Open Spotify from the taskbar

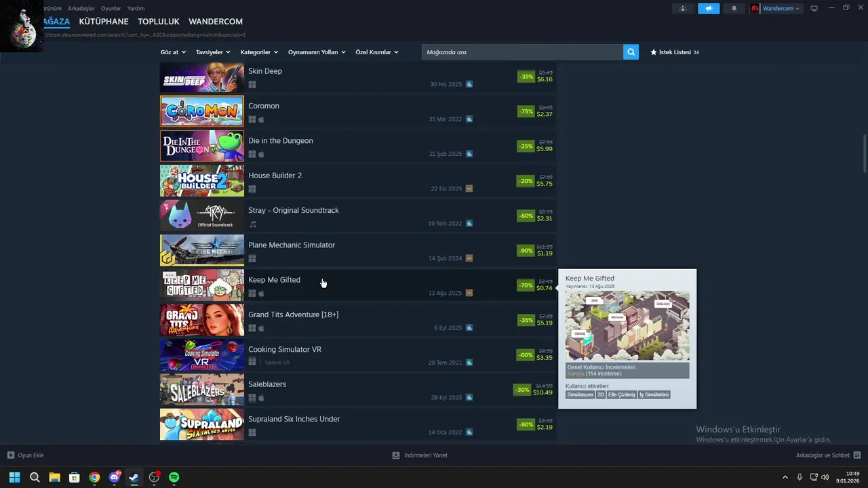174,477
